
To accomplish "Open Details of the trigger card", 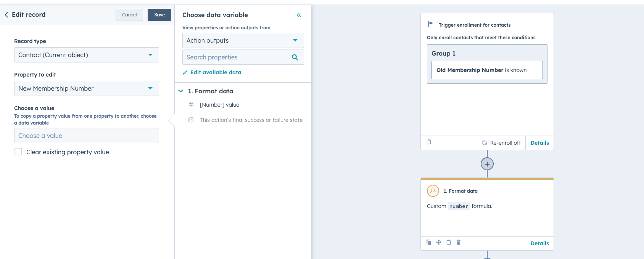I will click(x=539, y=143).
